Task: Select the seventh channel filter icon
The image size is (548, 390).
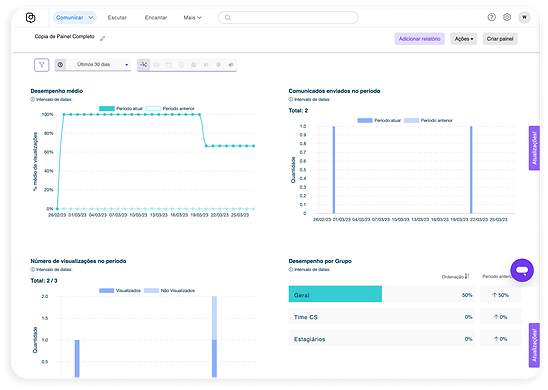Action: [218, 65]
